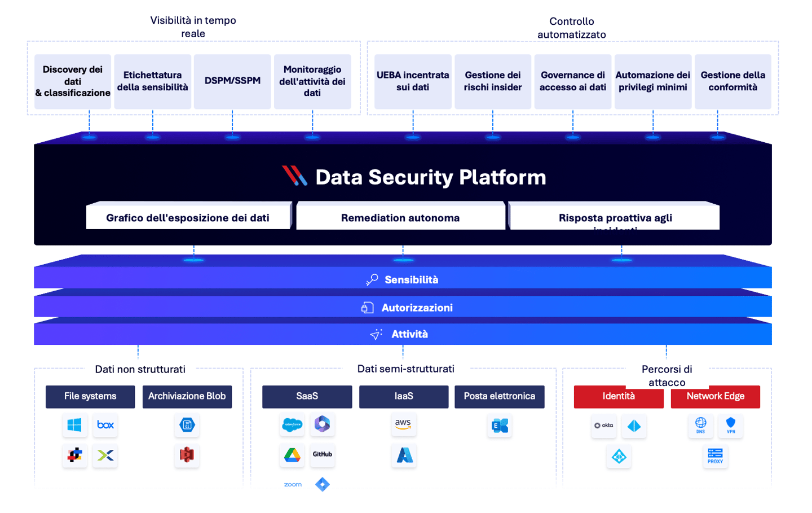Select the DNS icon under Network Edge

[x=700, y=427]
